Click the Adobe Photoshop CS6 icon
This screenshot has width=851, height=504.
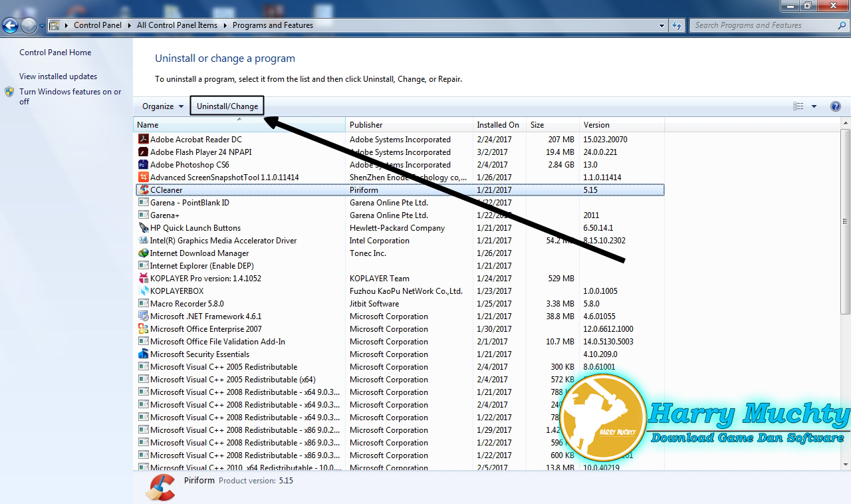point(143,164)
